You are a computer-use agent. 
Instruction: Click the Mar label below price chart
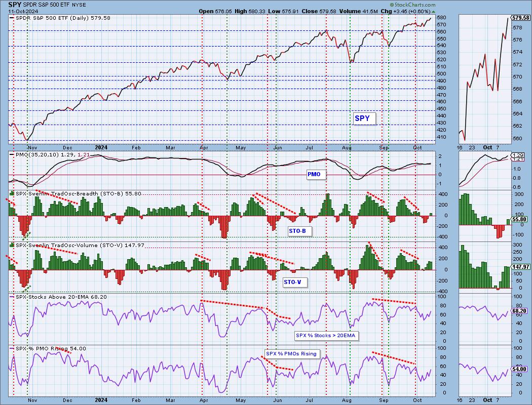tap(170, 148)
